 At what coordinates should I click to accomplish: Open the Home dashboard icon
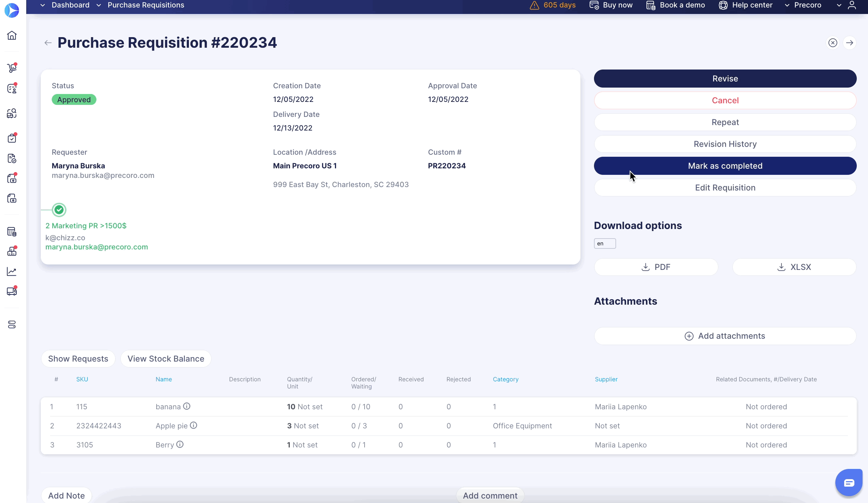tap(12, 36)
